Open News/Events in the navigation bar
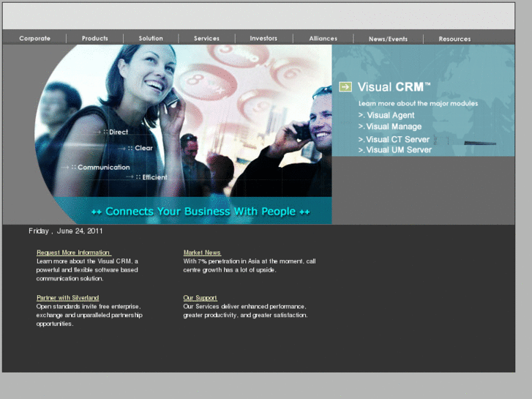Image resolution: width=532 pixels, height=399 pixels. click(x=388, y=39)
